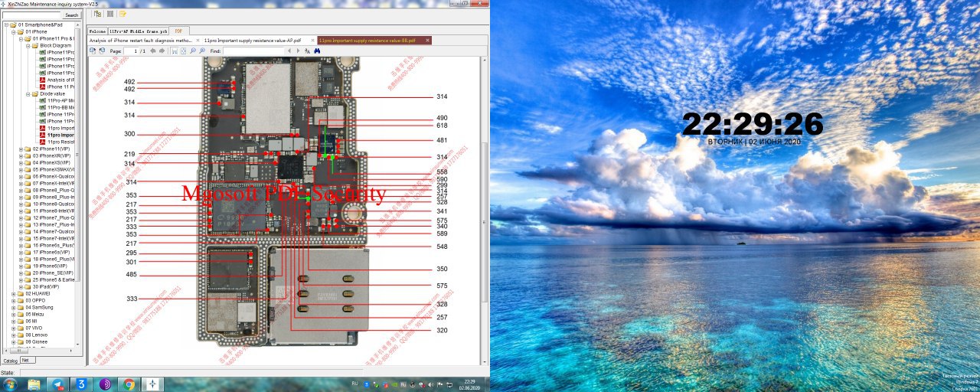Select 06 MI folder in tree
This screenshot has height=392, width=980.
pyautogui.click(x=31, y=321)
